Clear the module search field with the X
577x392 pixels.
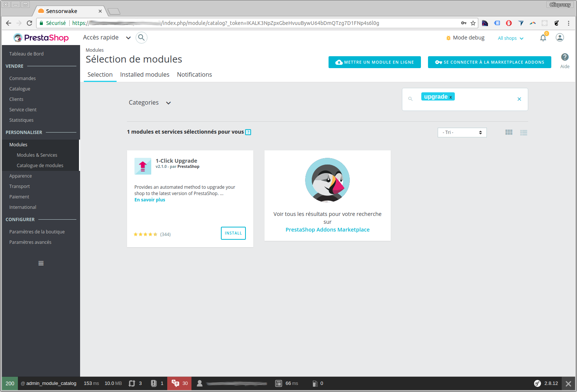(x=519, y=99)
